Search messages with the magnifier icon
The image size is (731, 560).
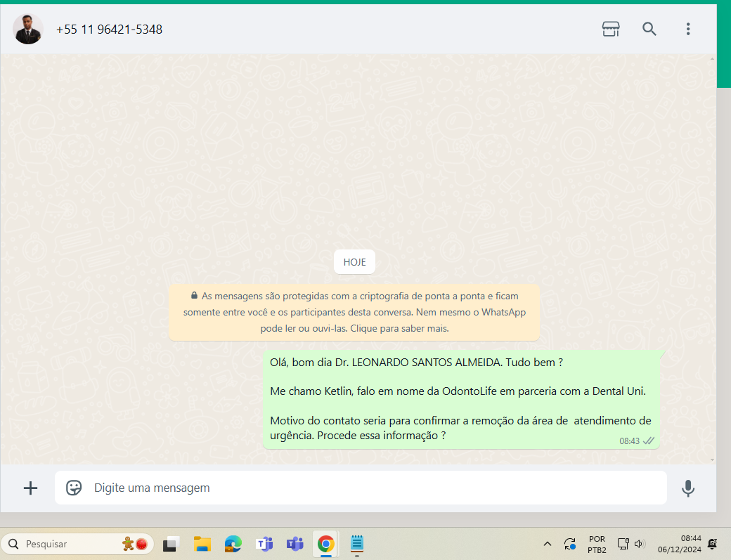(649, 29)
